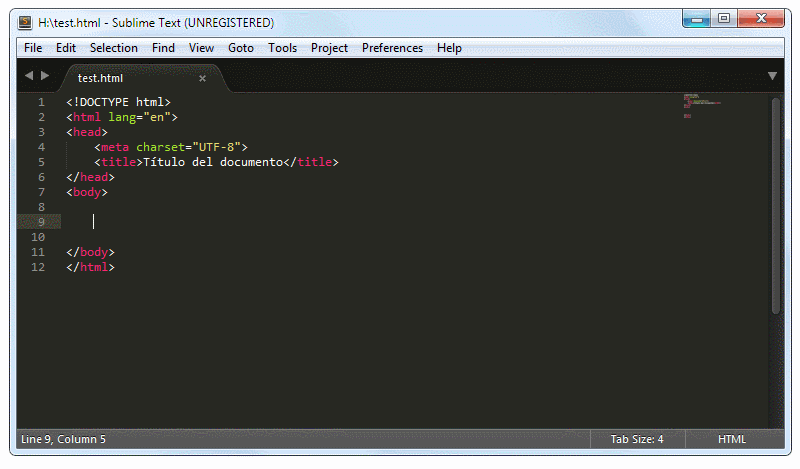
Task: Click the Line 9, Column 5 status text
Action: pyautogui.click(x=63, y=439)
